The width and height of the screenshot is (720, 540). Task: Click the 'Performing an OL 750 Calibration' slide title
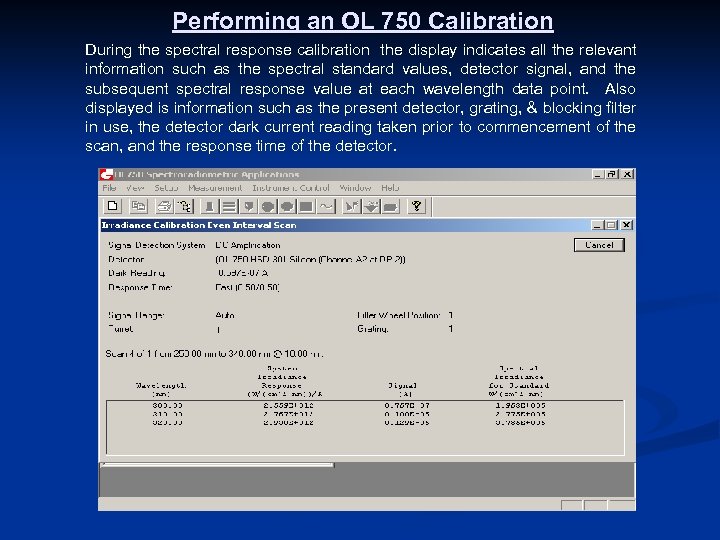pyautogui.click(x=363, y=21)
